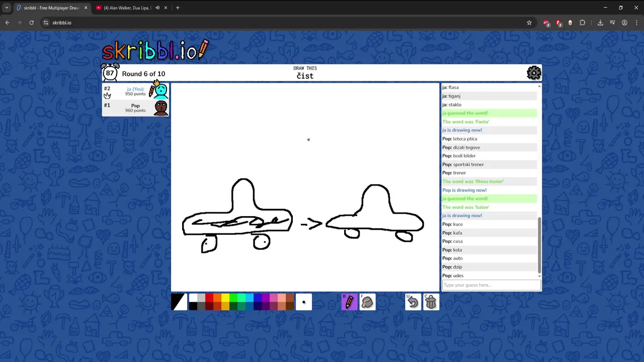Pick the bright red color swatch
This screenshot has height=362, width=644.
209,298
